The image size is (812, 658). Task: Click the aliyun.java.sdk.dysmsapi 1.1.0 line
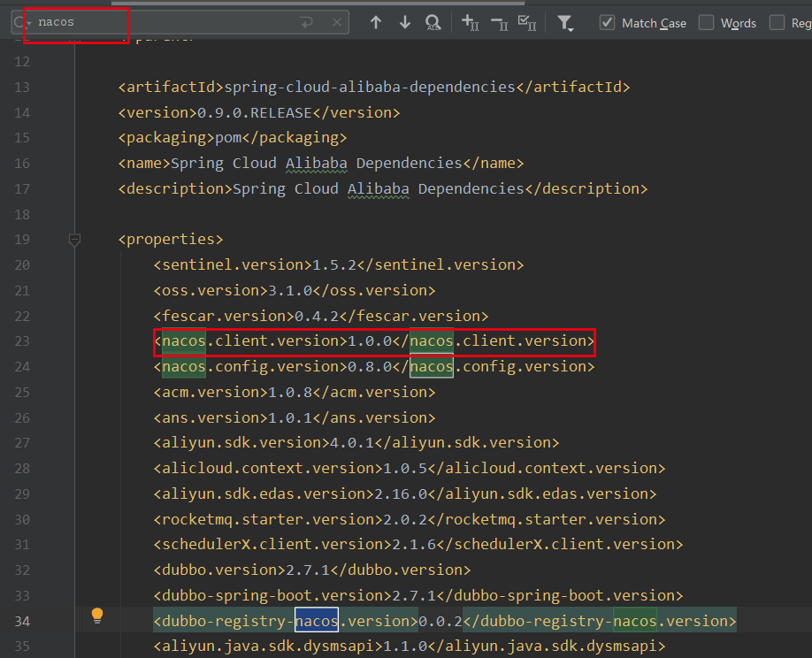410,647
